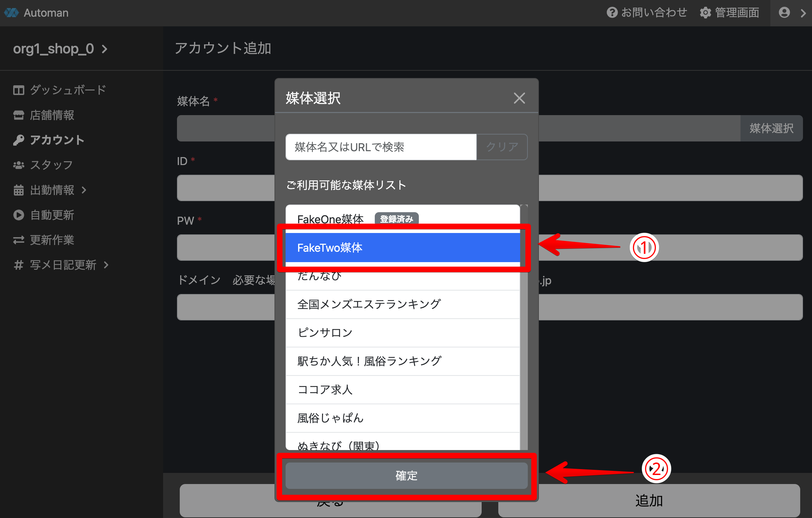The width and height of the screenshot is (812, 518).
Task: Open the お問い合わせ help icon
Action: [x=612, y=13]
